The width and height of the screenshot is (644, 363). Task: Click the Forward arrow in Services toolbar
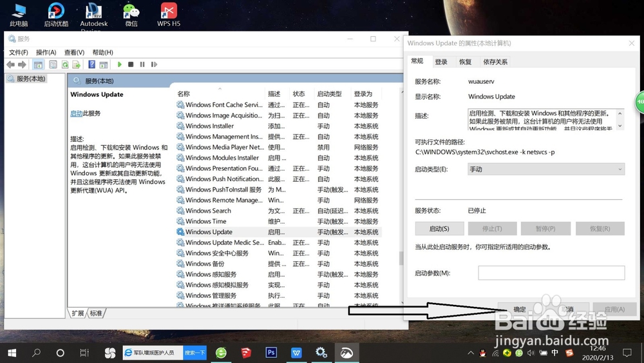[22, 64]
